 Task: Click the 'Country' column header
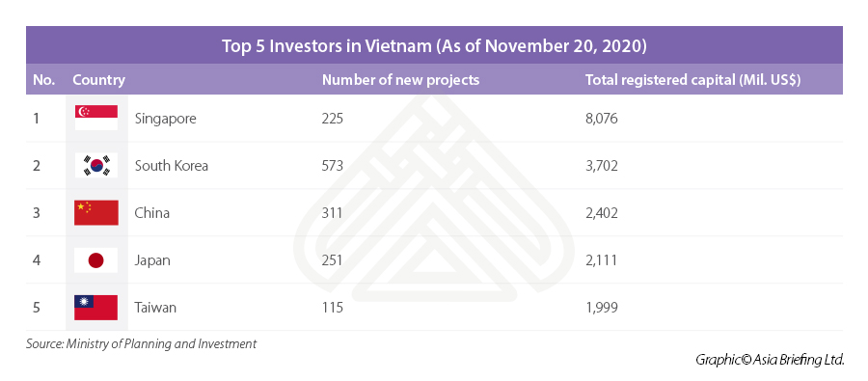[98, 80]
